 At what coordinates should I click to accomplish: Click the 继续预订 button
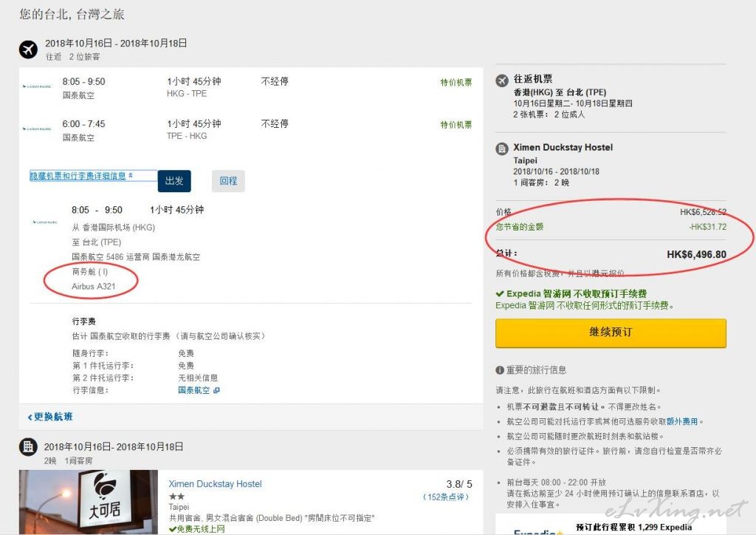coord(611,333)
